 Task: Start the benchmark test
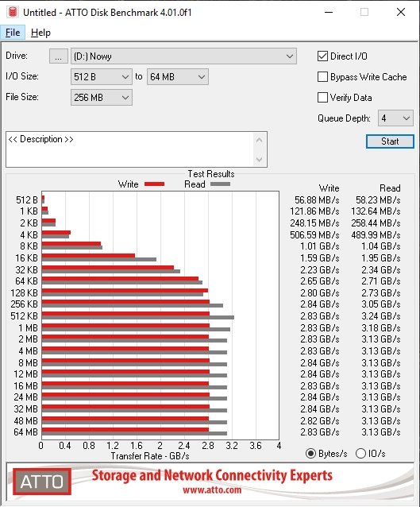pos(390,141)
